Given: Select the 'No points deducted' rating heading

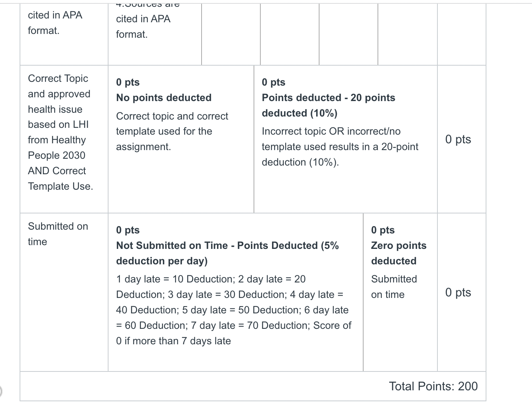Looking at the screenshot, I should 164,98.
